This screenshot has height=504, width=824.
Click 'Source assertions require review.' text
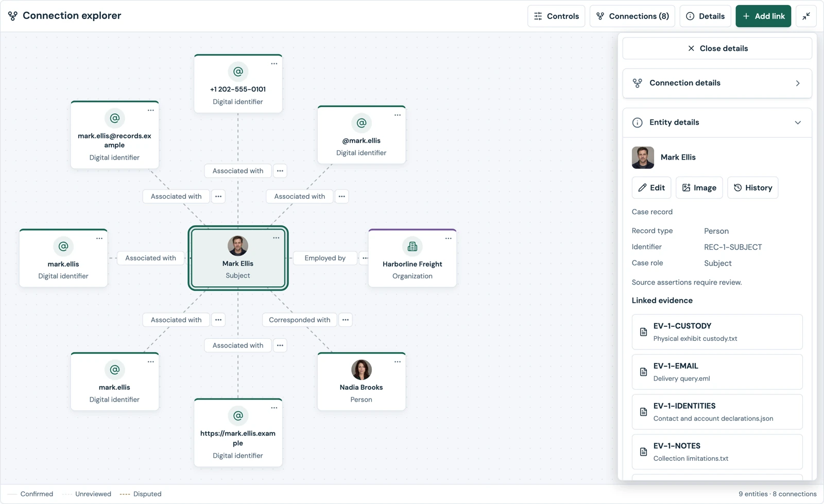tap(686, 282)
